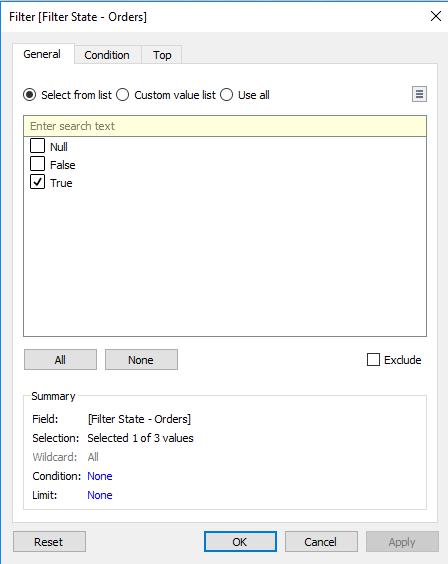
Task: Click the None button below the list
Action: [x=141, y=359]
